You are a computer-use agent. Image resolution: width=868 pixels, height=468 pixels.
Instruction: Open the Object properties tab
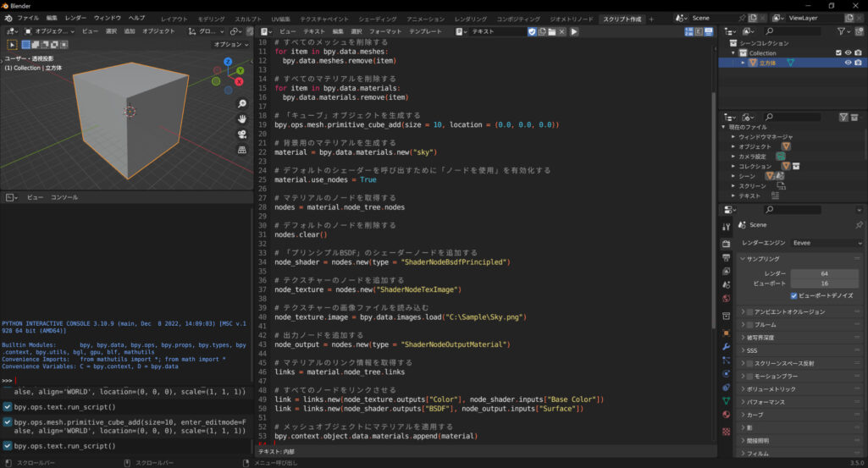[727, 333]
